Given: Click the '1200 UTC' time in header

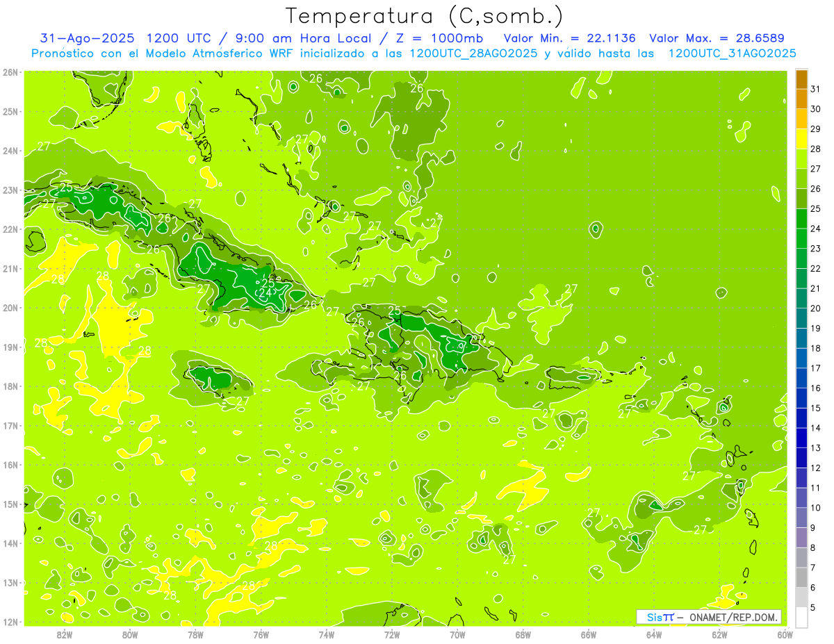Looking at the screenshot, I should pyautogui.click(x=178, y=38).
